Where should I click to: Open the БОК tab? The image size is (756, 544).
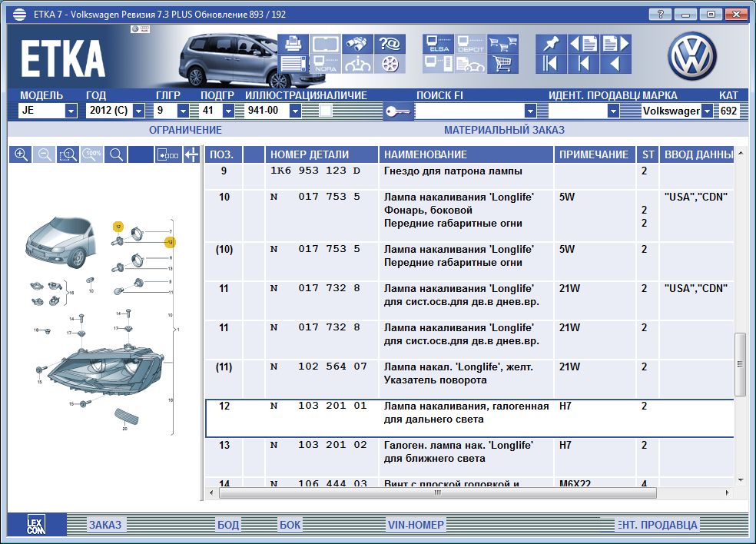(x=290, y=525)
